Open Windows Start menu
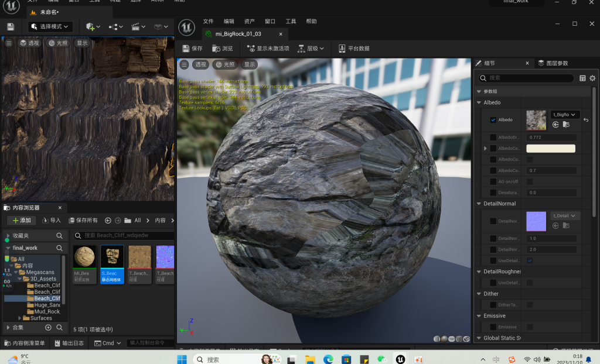This screenshot has width=600, height=364. click(x=182, y=359)
